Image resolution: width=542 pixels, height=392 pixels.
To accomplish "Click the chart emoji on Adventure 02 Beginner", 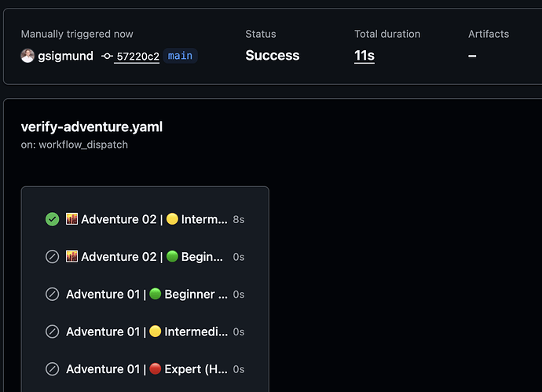I will point(72,257).
